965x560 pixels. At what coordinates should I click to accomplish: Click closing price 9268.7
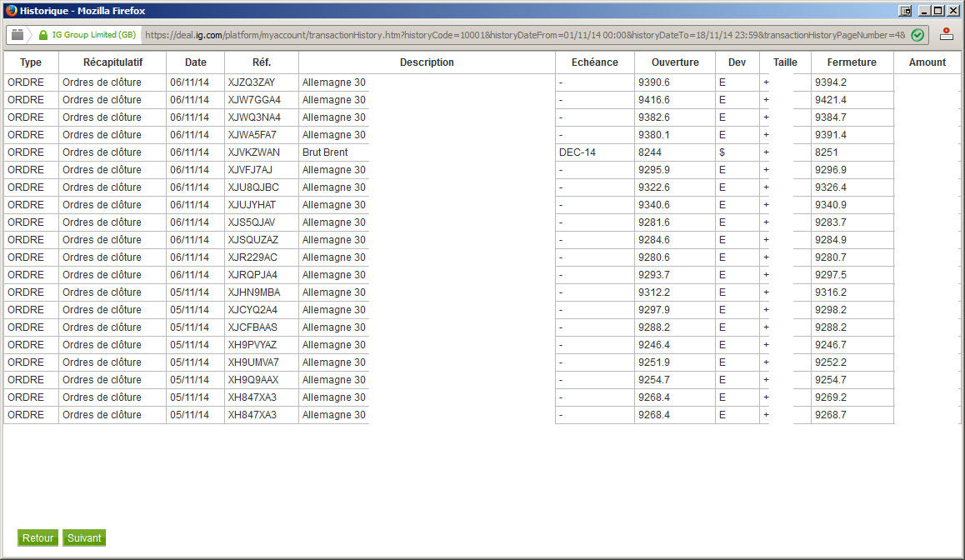pyautogui.click(x=831, y=415)
